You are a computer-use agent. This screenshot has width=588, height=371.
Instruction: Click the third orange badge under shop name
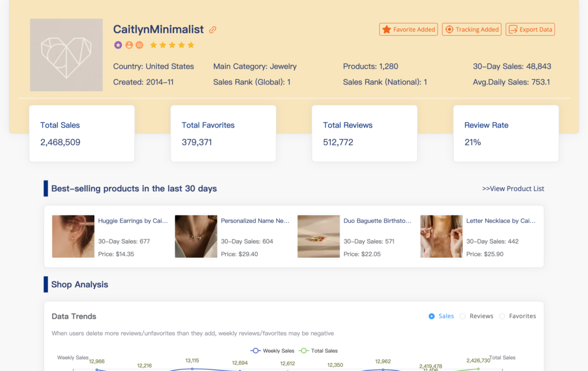140,45
